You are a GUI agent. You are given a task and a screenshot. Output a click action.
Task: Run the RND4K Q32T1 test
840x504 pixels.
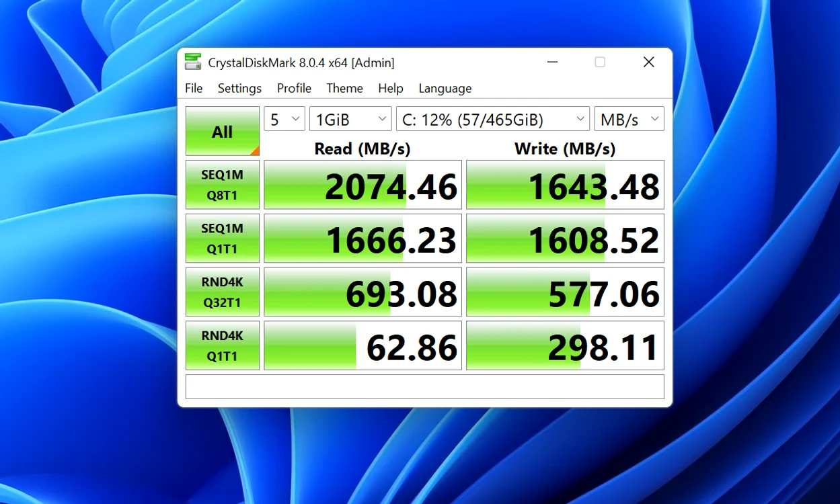[223, 292]
